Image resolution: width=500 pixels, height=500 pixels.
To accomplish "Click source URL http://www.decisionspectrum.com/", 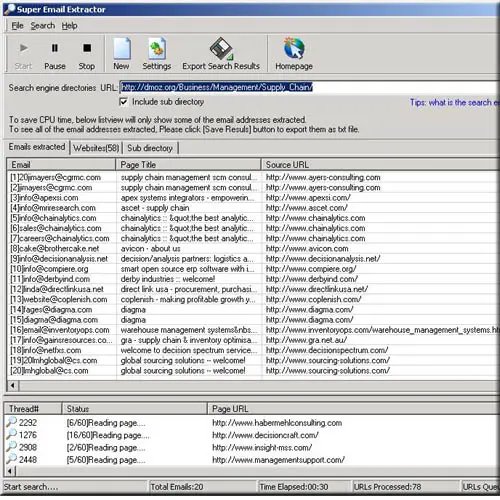I will (327, 350).
